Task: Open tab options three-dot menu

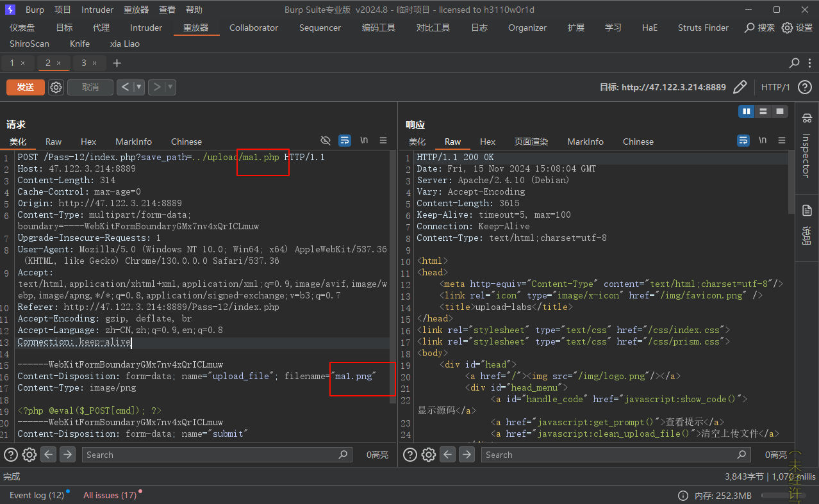Action: pos(810,63)
